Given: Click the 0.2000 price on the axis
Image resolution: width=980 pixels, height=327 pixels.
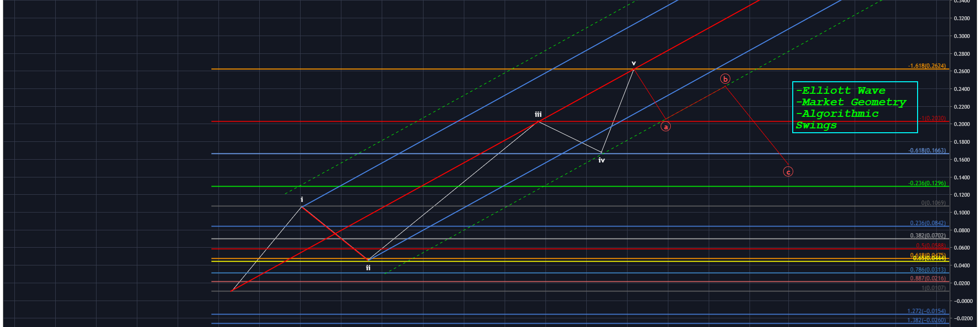Looking at the screenshot, I should (962, 124).
